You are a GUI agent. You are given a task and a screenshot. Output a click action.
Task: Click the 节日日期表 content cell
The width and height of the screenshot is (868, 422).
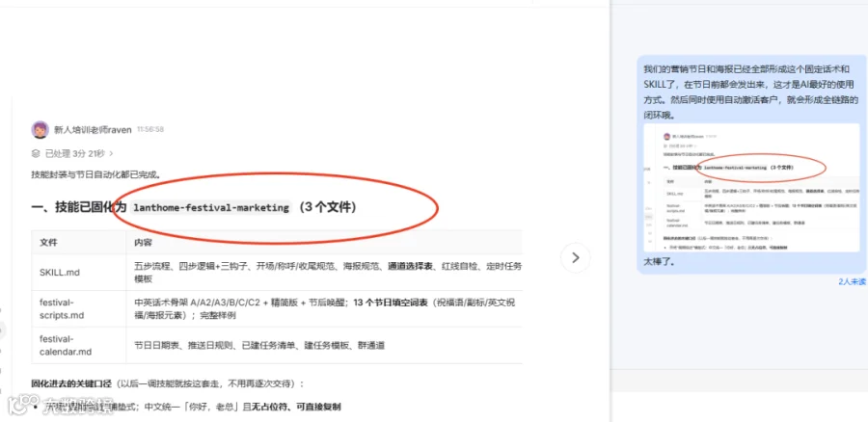[x=324, y=345]
